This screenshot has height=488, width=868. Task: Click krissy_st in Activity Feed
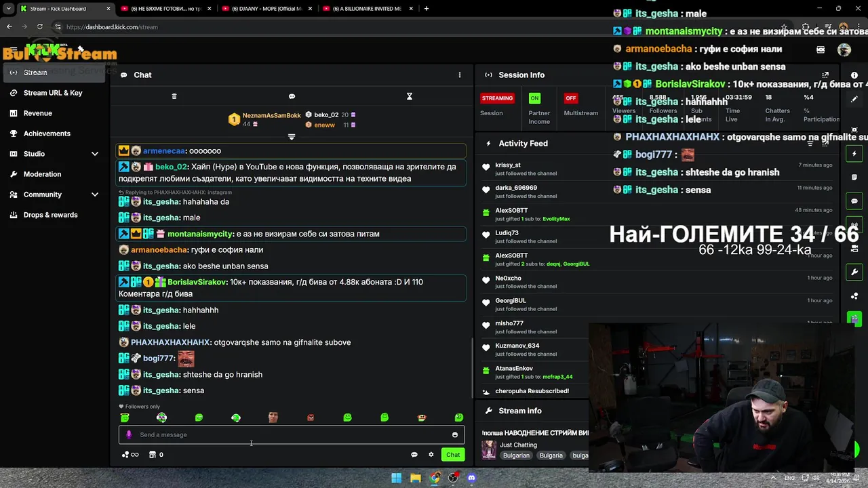tap(508, 165)
